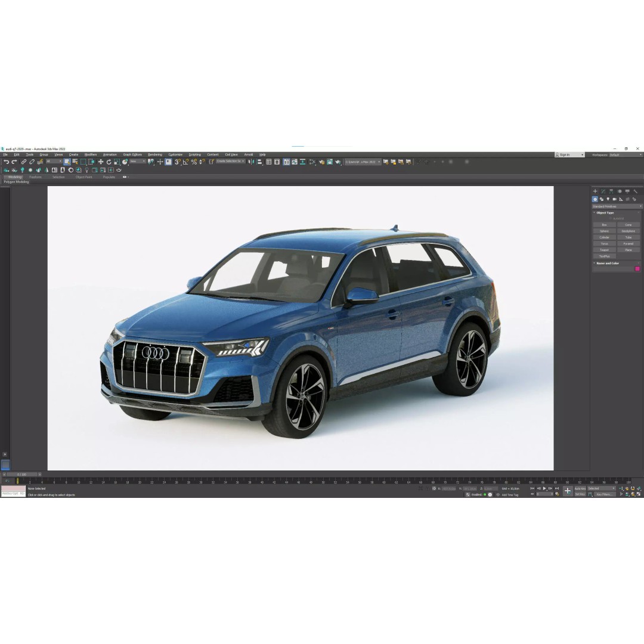
Task: Toggle the Window/Crossing selection mode
Action: point(92,162)
